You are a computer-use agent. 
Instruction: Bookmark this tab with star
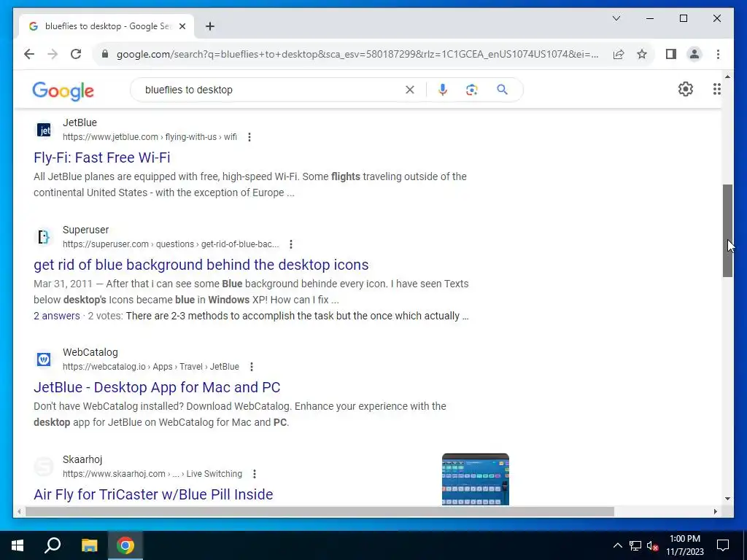pyautogui.click(x=642, y=54)
